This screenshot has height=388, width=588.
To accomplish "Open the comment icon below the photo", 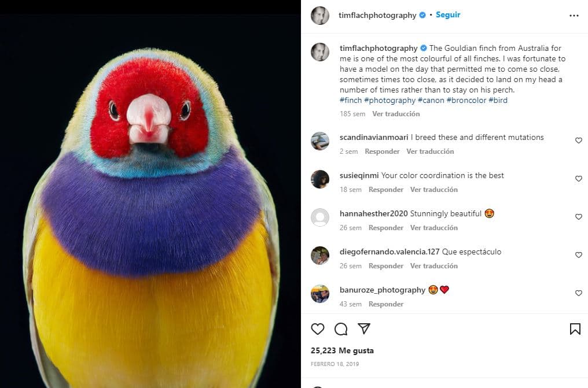I will tap(341, 328).
